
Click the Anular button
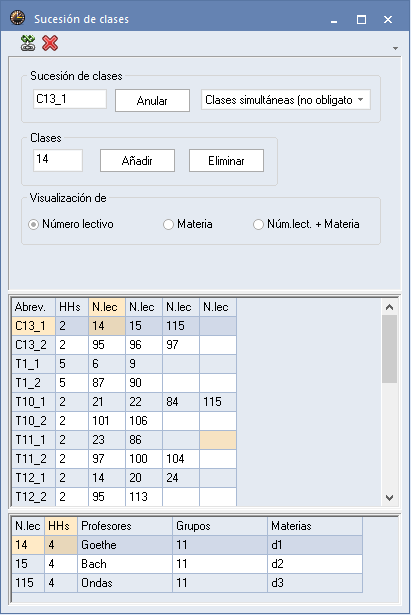[152, 101]
